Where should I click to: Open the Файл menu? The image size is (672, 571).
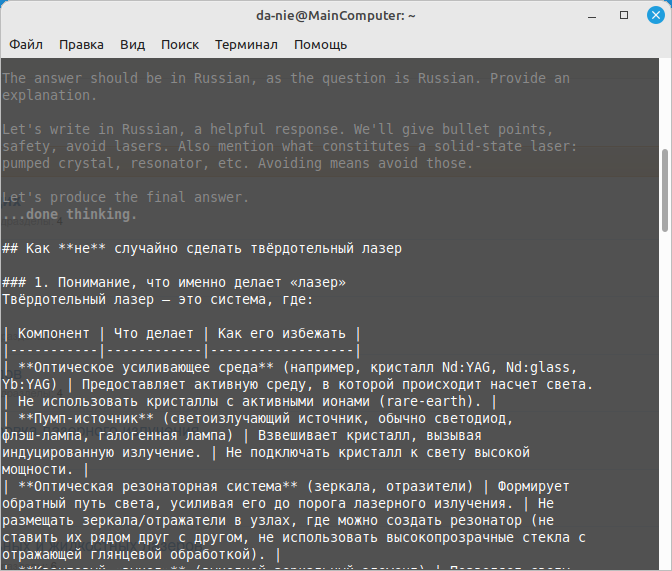pos(26,45)
